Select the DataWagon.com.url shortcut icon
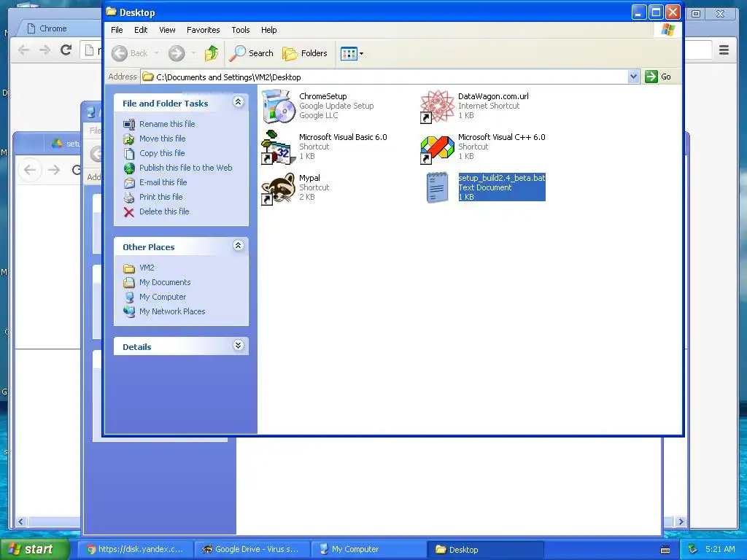 pos(438,106)
